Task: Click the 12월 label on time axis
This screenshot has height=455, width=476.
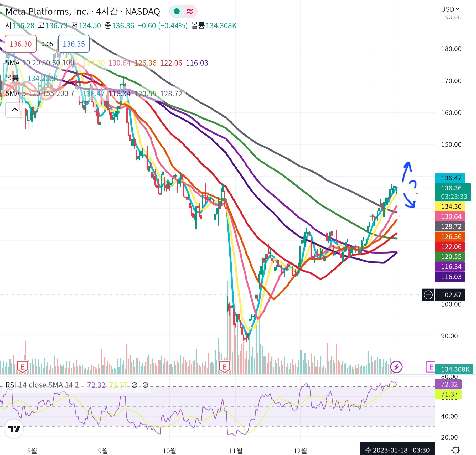Action: tap(300, 451)
